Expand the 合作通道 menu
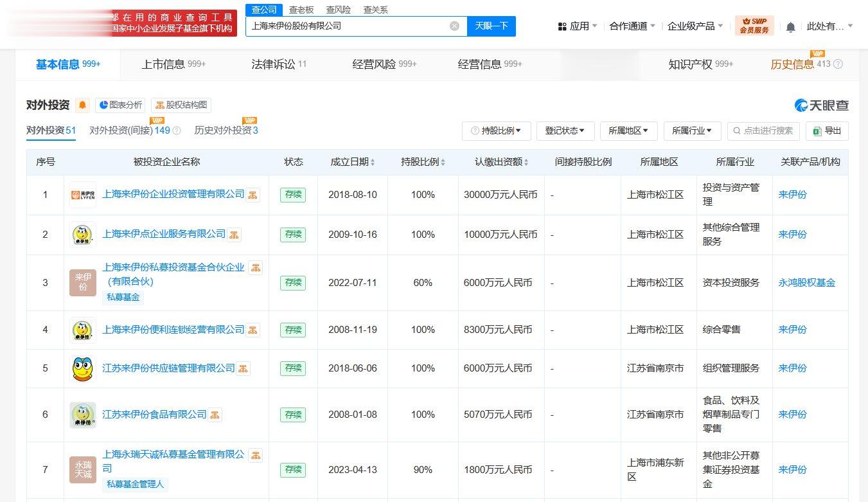Screen dimensions: 868x502 (632, 26)
